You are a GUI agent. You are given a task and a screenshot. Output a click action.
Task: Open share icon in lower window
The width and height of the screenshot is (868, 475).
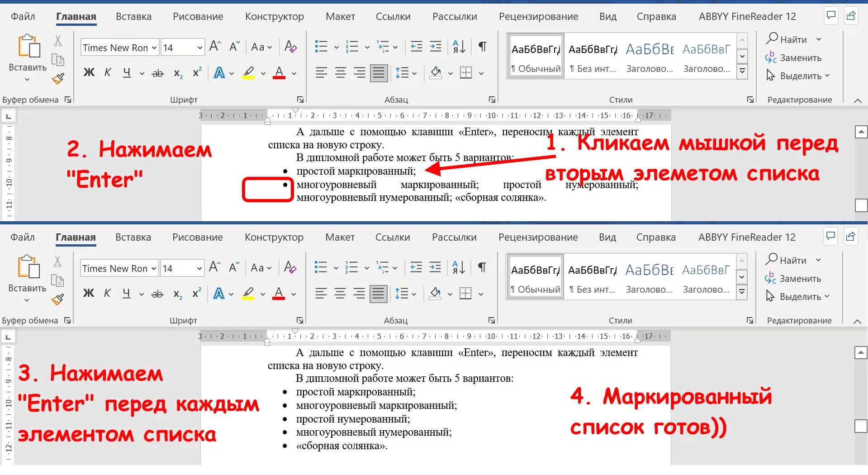tap(850, 236)
